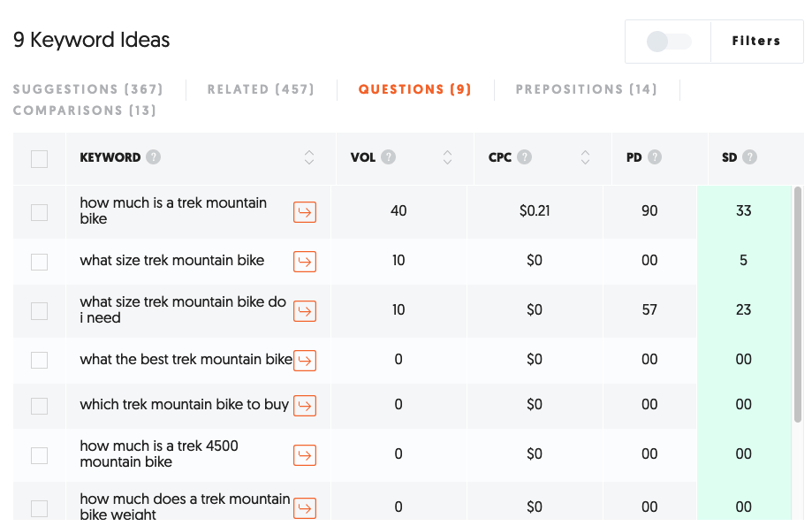
Task: Switch to the PREPOSITIONS (14) tab
Action: 586,89
